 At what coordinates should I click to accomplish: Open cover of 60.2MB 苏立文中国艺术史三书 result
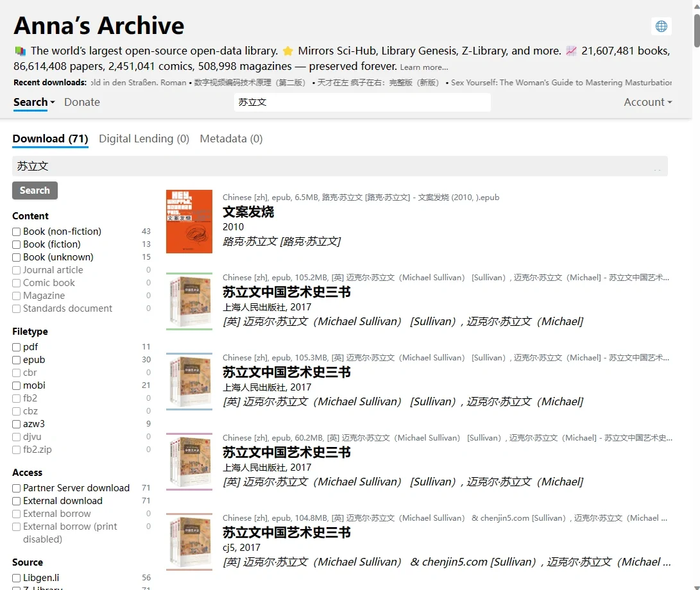189,462
